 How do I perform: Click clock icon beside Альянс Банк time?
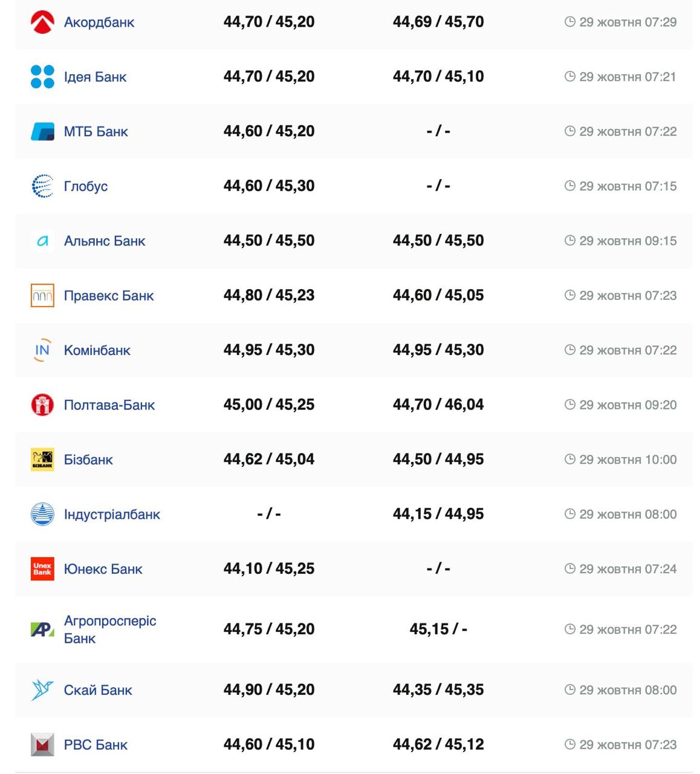click(569, 241)
